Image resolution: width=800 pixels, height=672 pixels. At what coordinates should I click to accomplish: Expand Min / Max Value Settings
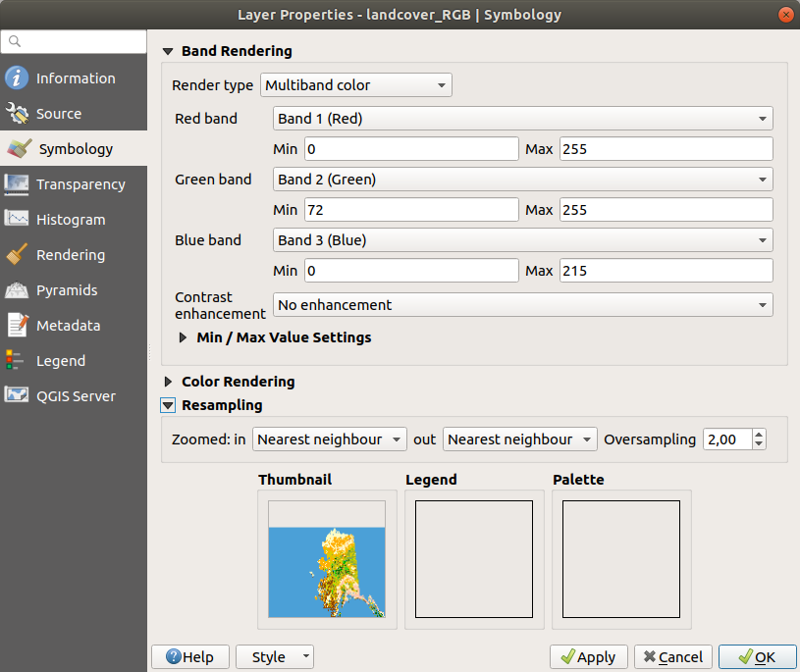pos(184,337)
